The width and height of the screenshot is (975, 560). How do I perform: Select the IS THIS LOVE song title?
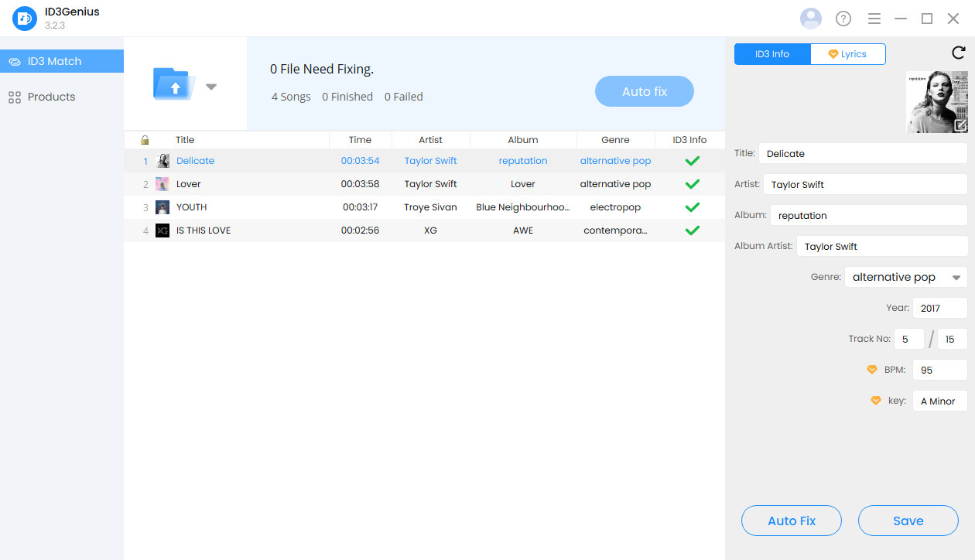204,230
